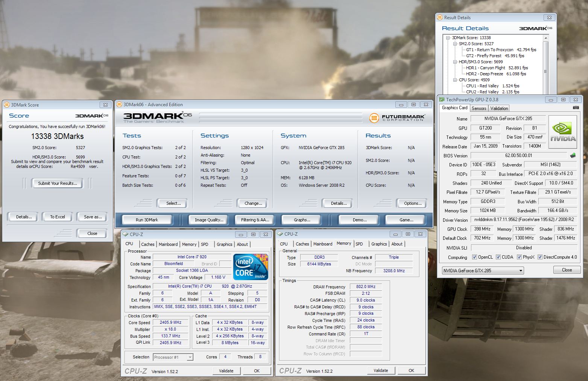The height and width of the screenshot is (381, 588).
Task: Toggle the OpenCL checkbox in GPU-Z
Action: [x=474, y=257]
